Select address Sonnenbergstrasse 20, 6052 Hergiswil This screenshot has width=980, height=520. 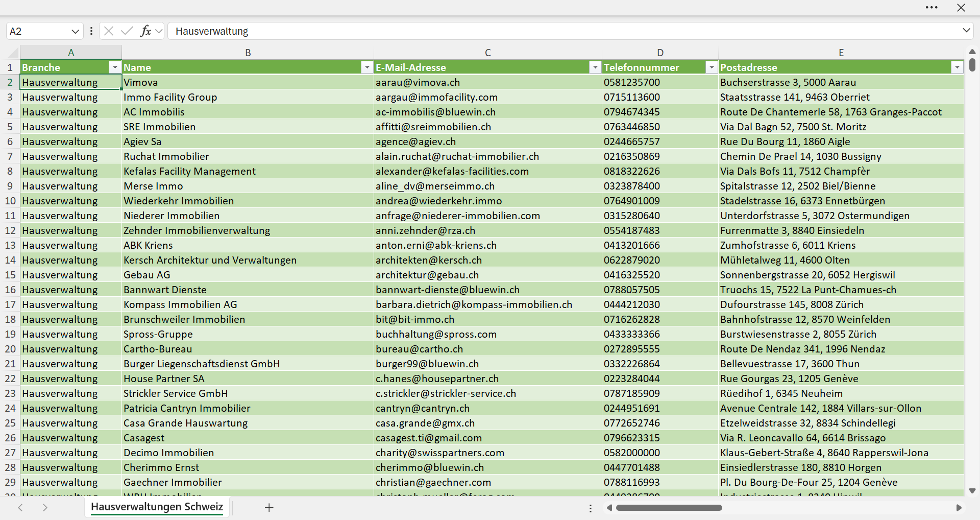point(841,275)
